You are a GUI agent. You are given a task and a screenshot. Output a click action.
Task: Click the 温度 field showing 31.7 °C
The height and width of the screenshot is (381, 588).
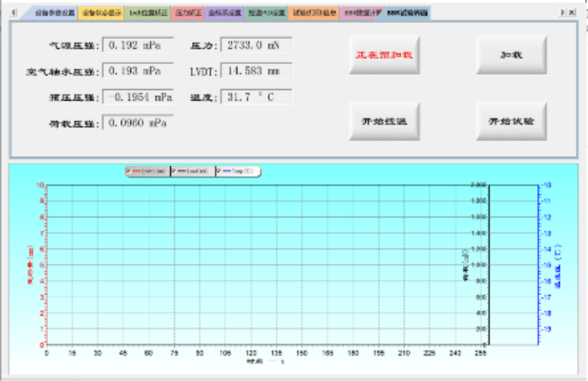coord(256,97)
